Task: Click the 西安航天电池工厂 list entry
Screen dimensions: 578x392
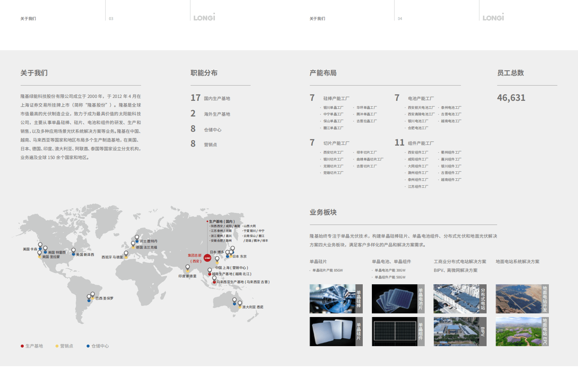Action: pos(421,108)
